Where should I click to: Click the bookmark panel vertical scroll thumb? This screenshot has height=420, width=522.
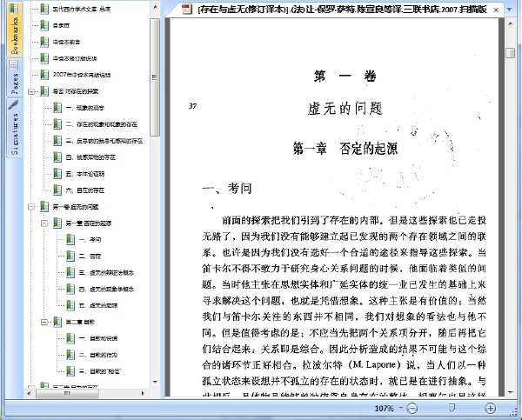(155, 77)
